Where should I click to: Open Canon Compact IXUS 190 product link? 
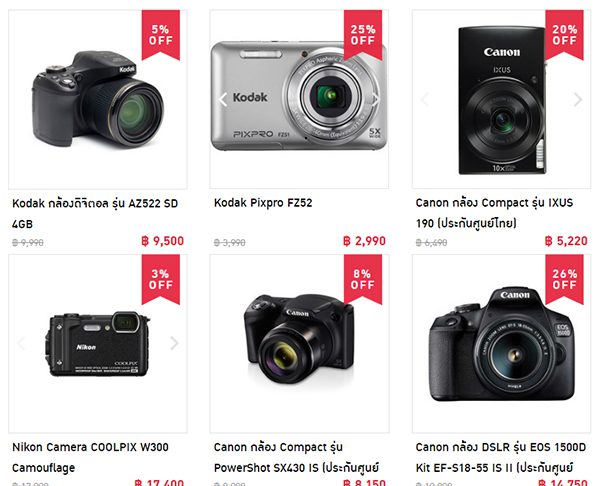(x=494, y=213)
